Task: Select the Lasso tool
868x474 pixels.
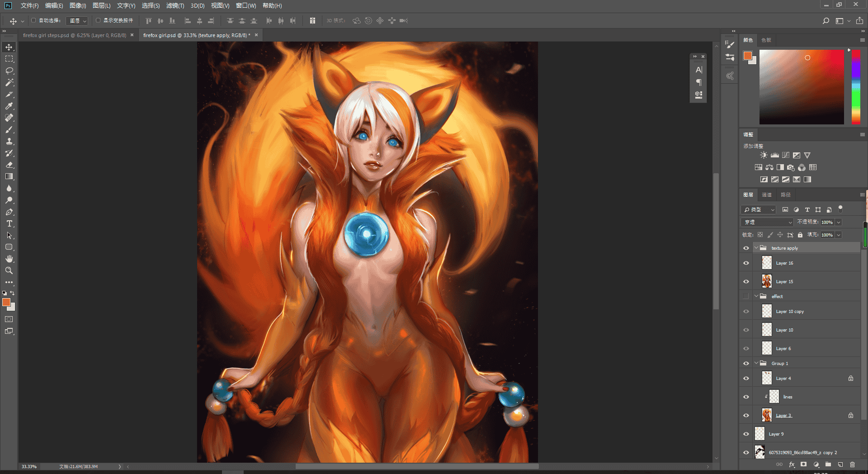Action: coord(9,71)
